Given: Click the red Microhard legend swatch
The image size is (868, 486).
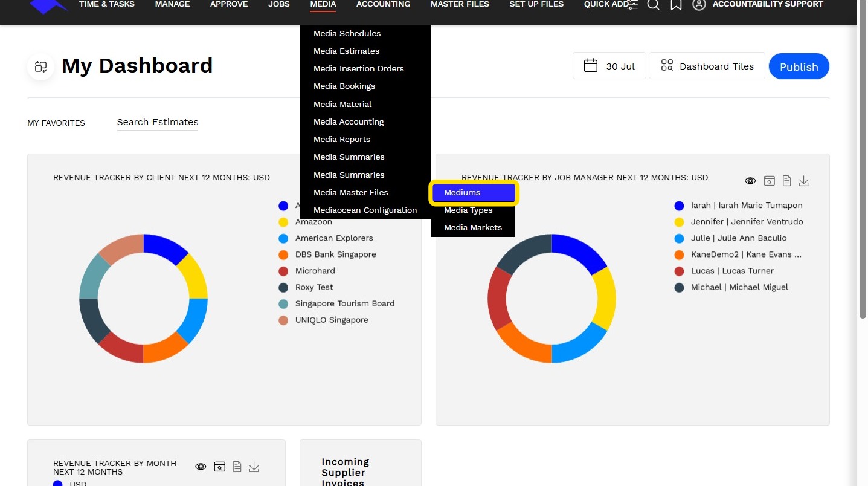Looking at the screenshot, I should coord(283,271).
